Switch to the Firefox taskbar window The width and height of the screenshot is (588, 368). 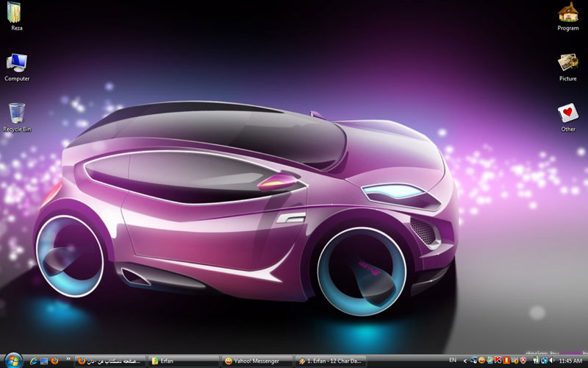click(x=109, y=361)
